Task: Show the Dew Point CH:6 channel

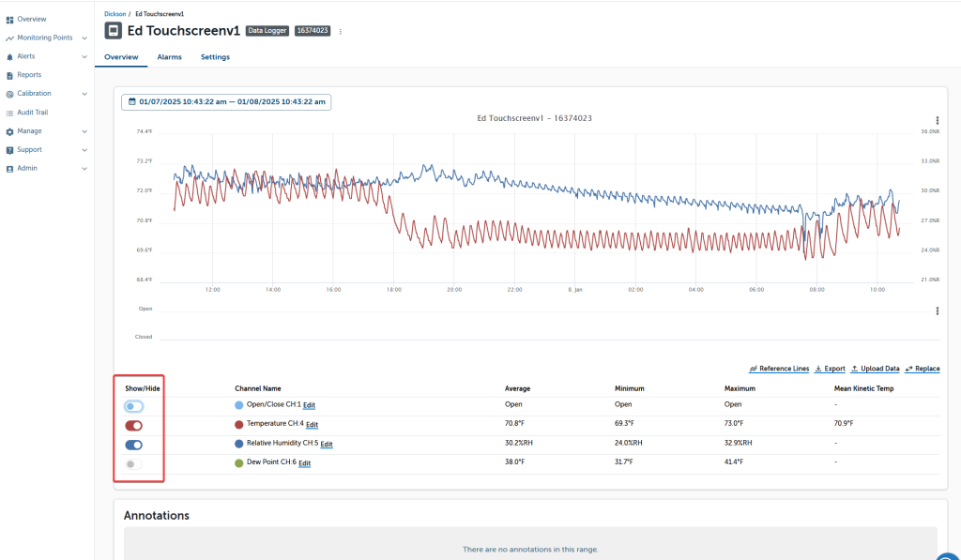Action: pyautogui.click(x=133, y=463)
